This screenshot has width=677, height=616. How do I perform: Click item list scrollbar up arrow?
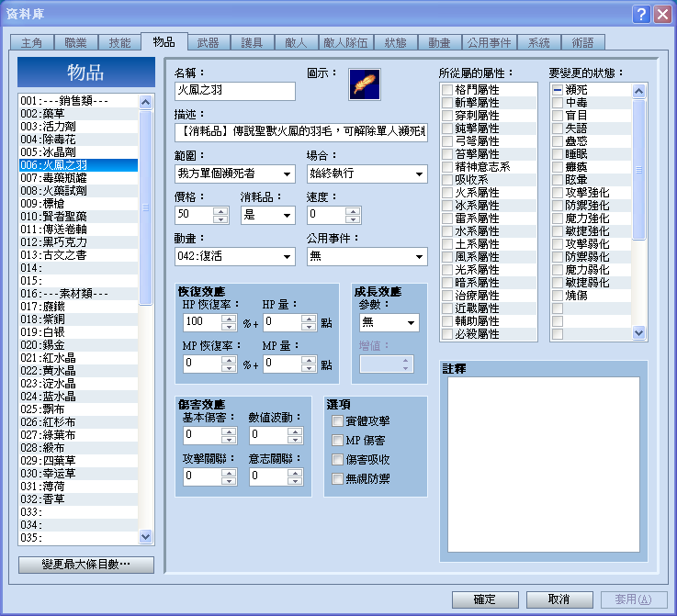(145, 102)
